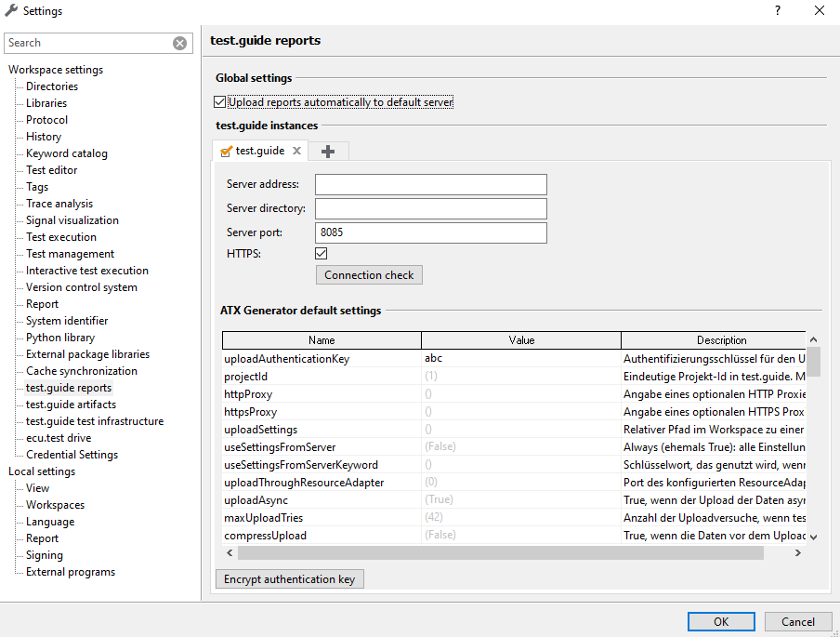Open Workspaces local settings
The height and width of the screenshot is (637, 840).
tap(55, 505)
